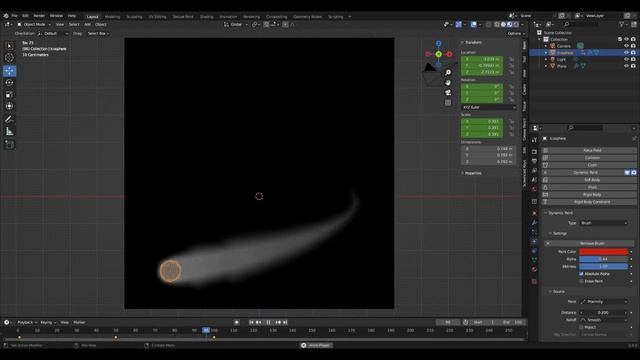Open the Render properties tab icon
Screen dimensions: 640x360
[534, 151]
